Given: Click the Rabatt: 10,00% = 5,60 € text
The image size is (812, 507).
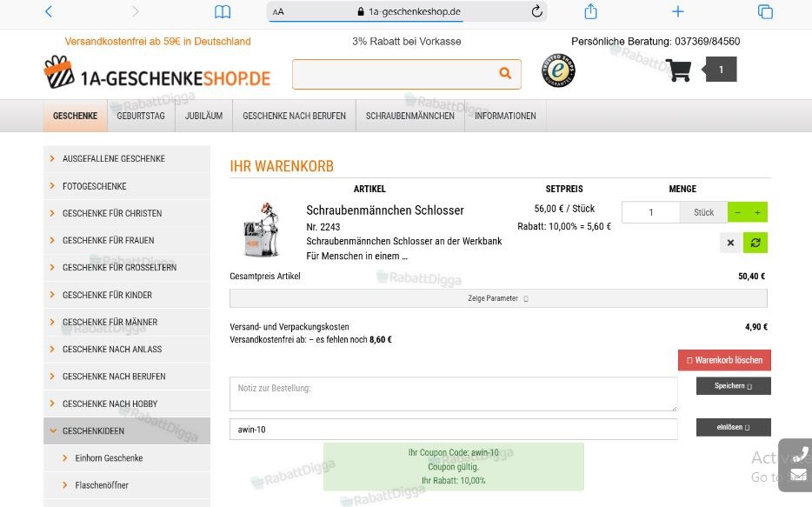Looking at the screenshot, I should tap(564, 226).
